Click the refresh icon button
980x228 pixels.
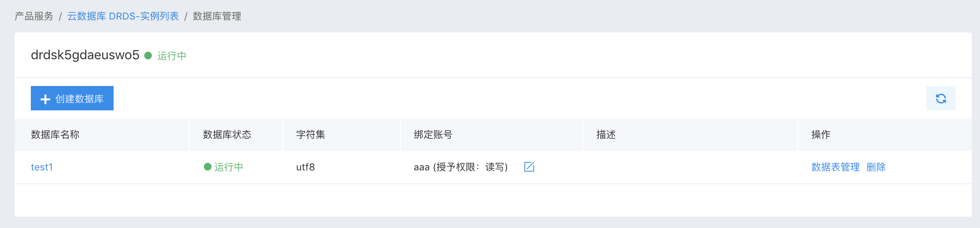941,98
